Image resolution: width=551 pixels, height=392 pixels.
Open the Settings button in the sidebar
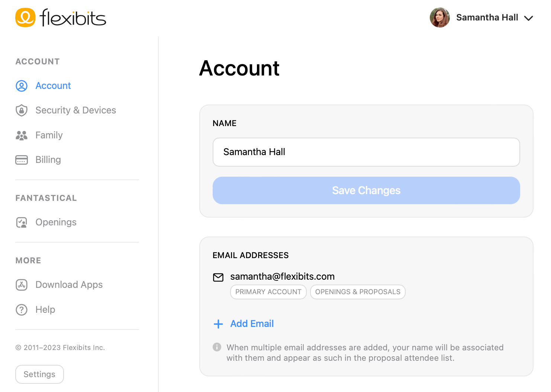point(39,374)
